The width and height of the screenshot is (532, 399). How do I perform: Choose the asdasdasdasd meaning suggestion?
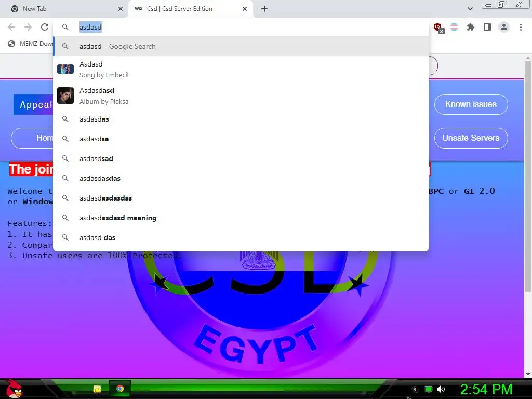tap(241, 218)
